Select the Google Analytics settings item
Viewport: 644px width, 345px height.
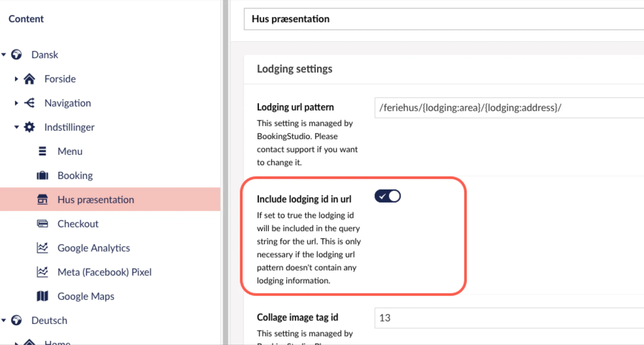click(x=94, y=248)
